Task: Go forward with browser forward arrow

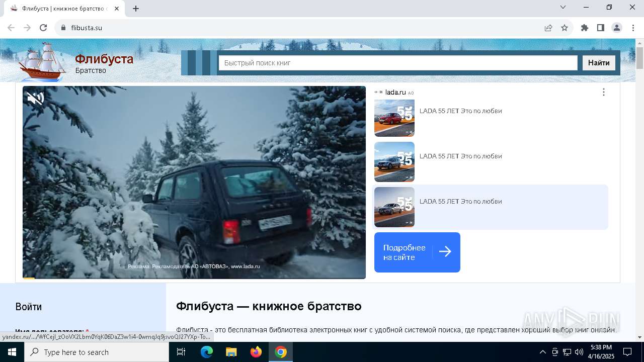Action: tap(27, 28)
